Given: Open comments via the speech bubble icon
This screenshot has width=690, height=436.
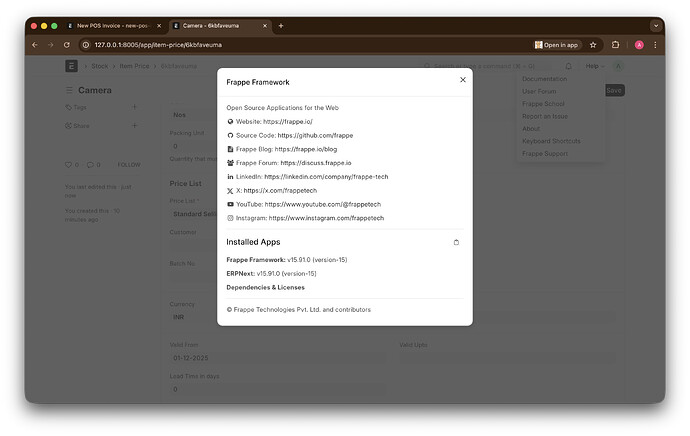Looking at the screenshot, I should (90, 165).
